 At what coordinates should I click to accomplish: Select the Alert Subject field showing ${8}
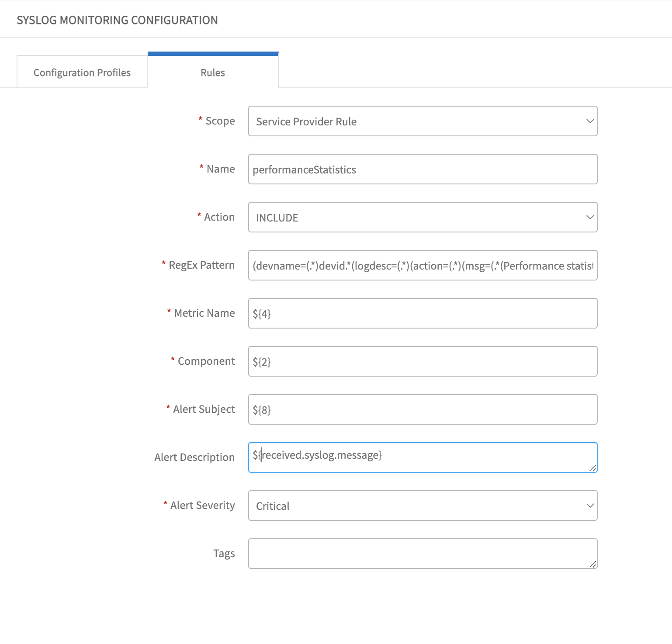(x=422, y=409)
